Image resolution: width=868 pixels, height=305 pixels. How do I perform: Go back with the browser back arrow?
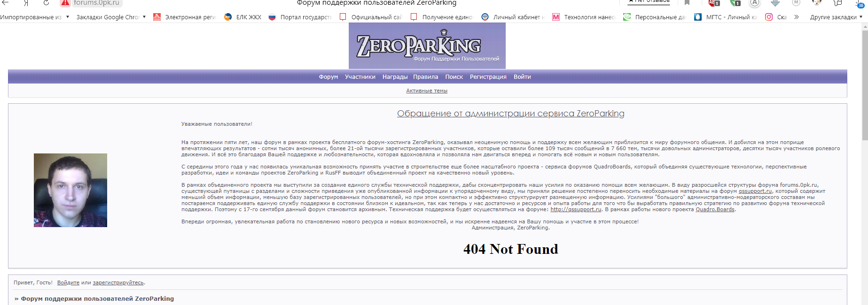(5, 2)
